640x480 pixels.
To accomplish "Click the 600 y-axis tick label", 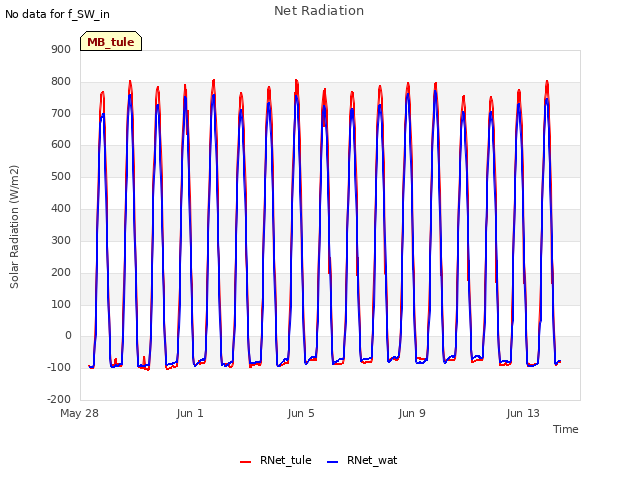I will coord(61,144).
